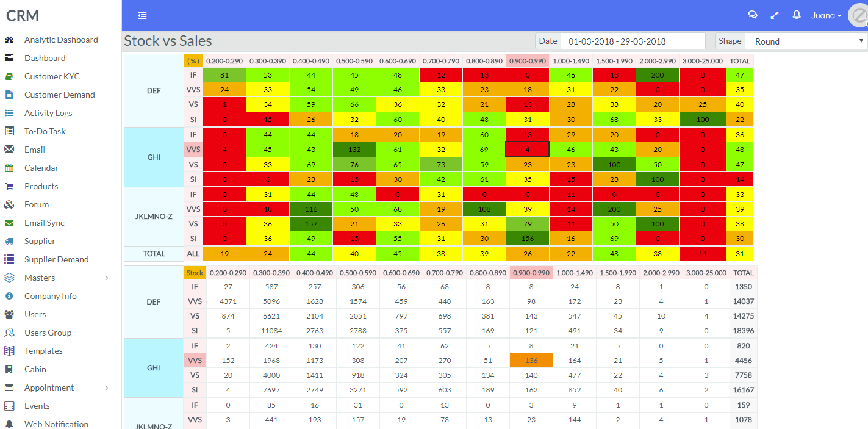This screenshot has height=429, width=868.
Task: Select the dark green 132 heatmap cell
Action: 354,150
